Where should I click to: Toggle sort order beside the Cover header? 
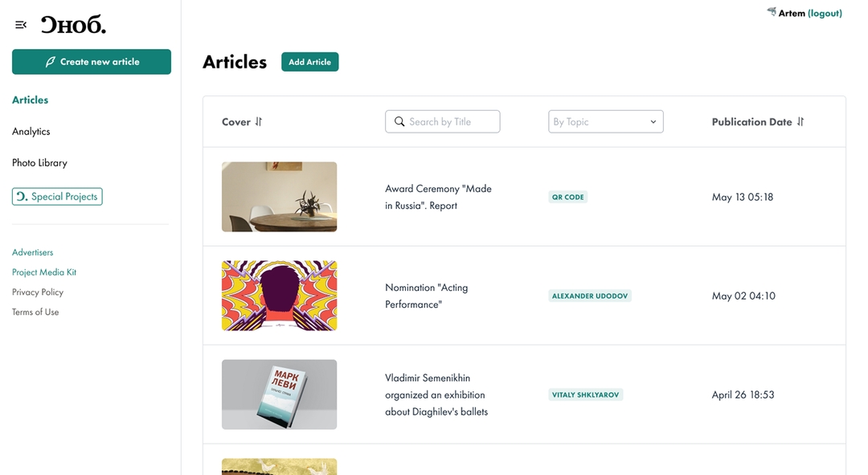tap(259, 122)
